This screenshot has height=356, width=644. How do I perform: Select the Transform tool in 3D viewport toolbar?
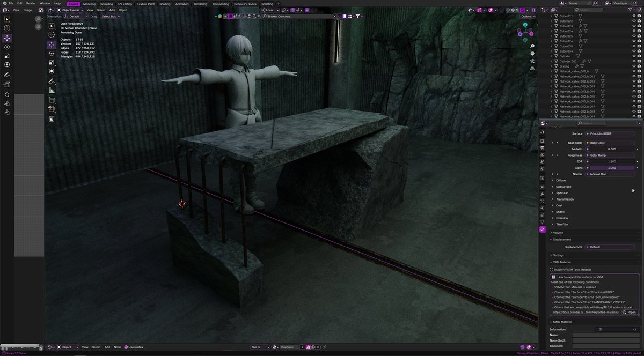[52, 71]
